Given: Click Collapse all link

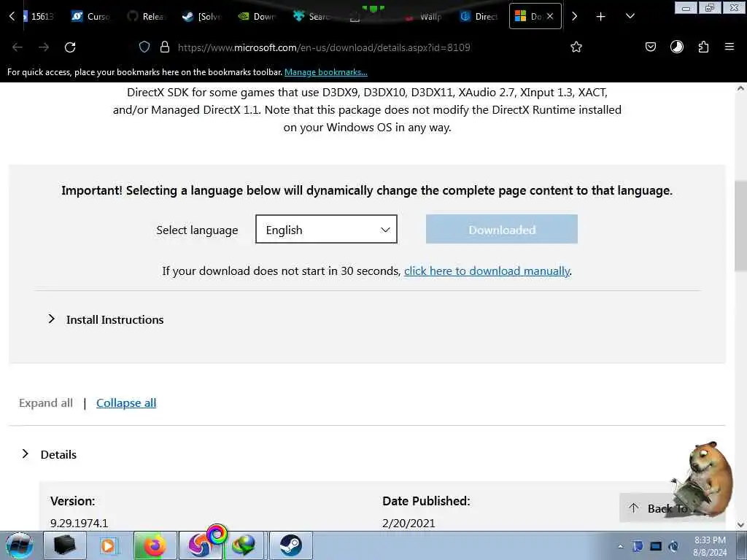Looking at the screenshot, I should pyautogui.click(x=126, y=402).
